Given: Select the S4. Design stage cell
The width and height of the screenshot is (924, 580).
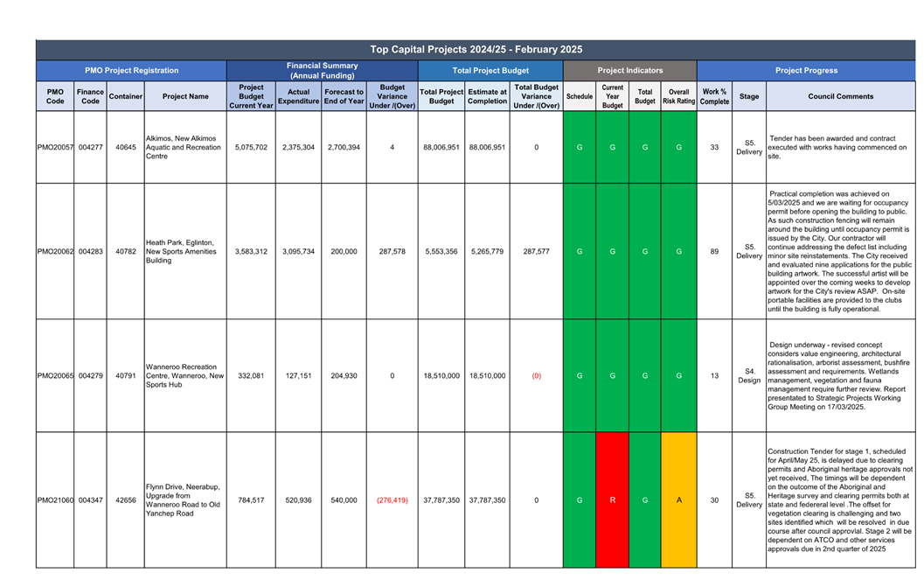Looking at the screenshot, I should click(x=748, y=376).
